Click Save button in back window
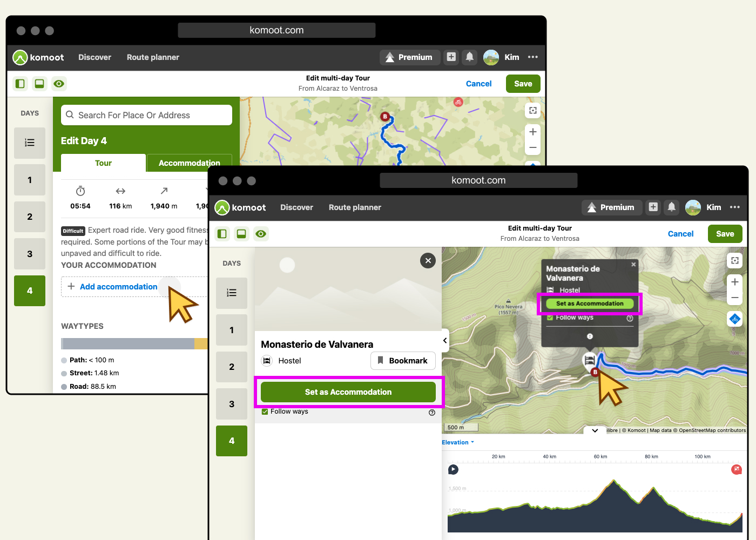The width and height of the screenshot is (756, 540). pos(523,84)
